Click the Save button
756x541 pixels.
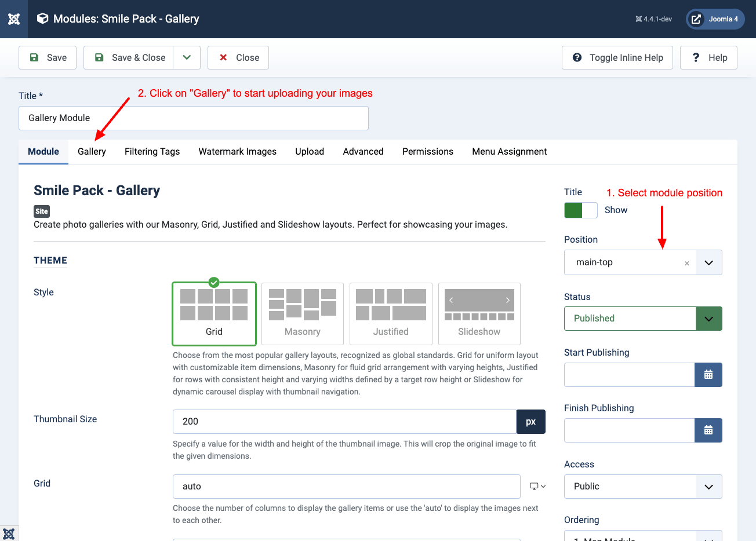[48, 57]
